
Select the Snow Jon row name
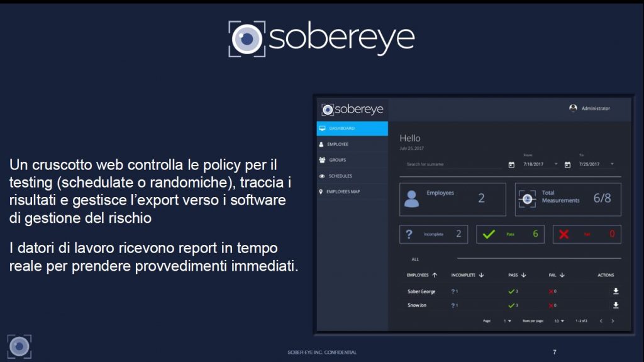pos(417,305)
